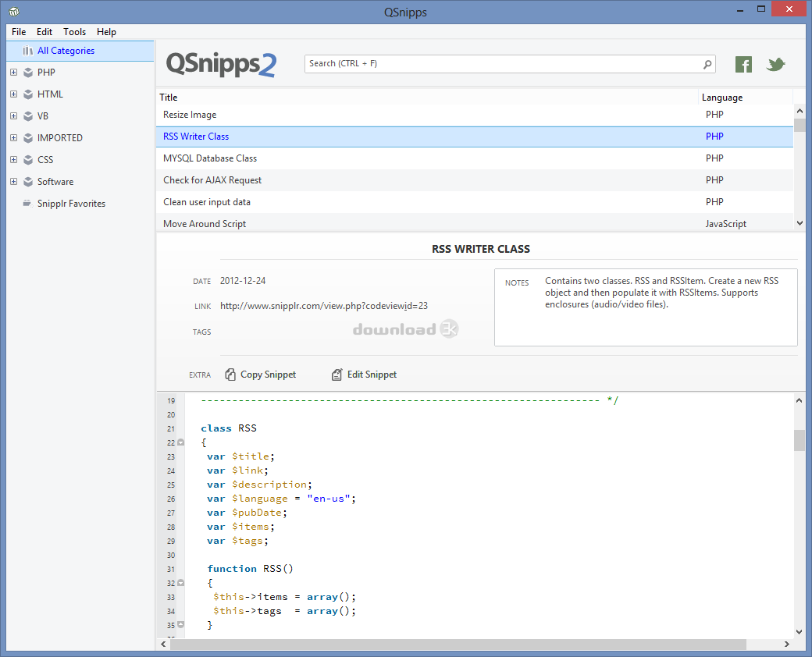Toggle the fold marker at line 35
The width and height of the screenshot is (812, 657).
point(180,625)
